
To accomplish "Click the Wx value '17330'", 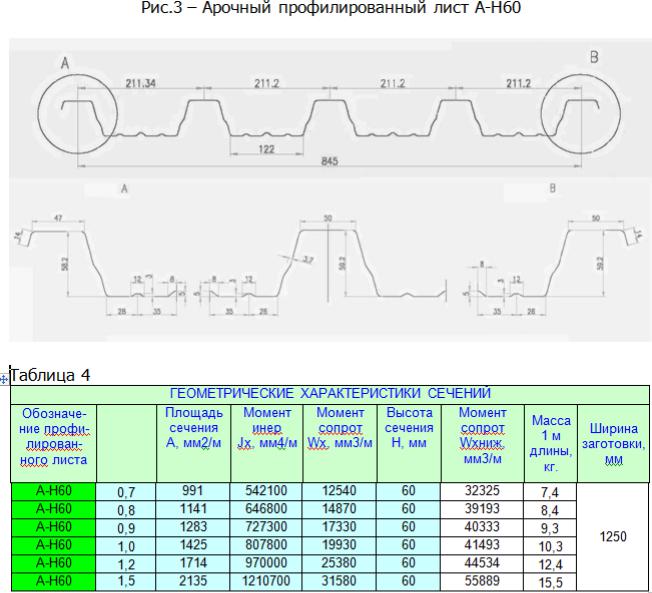I will 339,527.
